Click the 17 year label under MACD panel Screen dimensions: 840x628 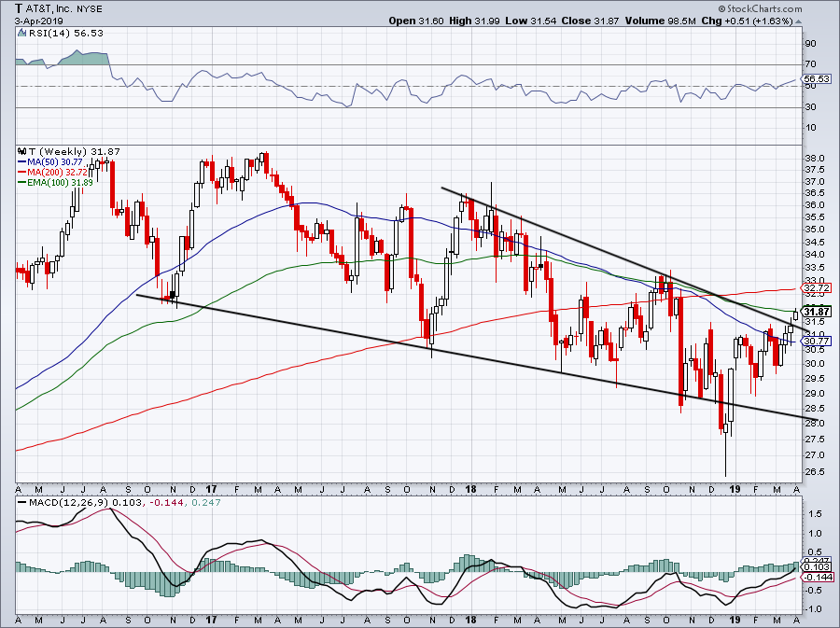(211, 620)
